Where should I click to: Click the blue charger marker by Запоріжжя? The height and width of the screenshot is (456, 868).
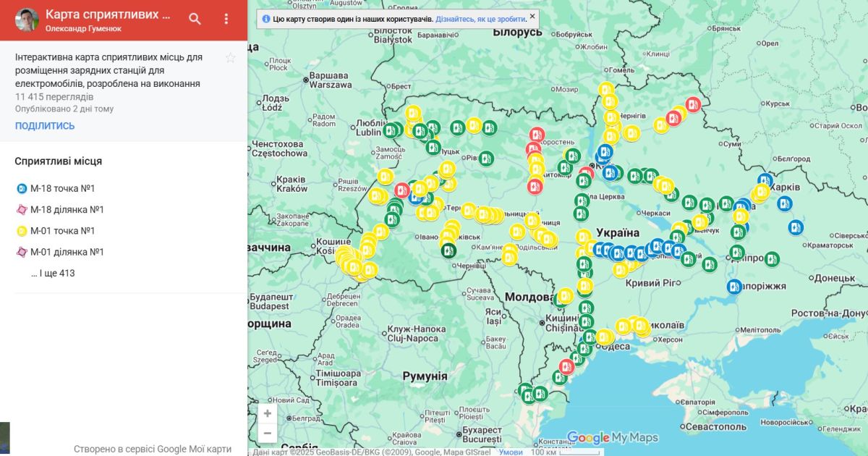734,287
